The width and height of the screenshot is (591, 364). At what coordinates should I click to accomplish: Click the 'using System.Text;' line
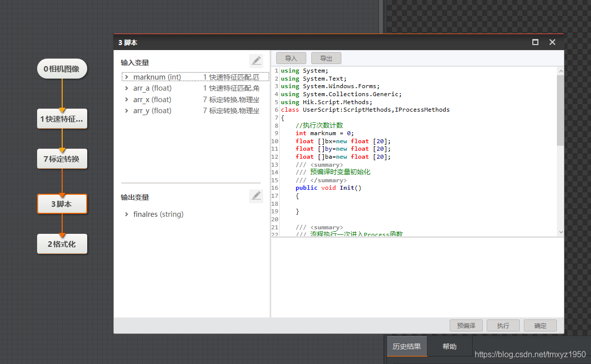(x=314, y=79)
